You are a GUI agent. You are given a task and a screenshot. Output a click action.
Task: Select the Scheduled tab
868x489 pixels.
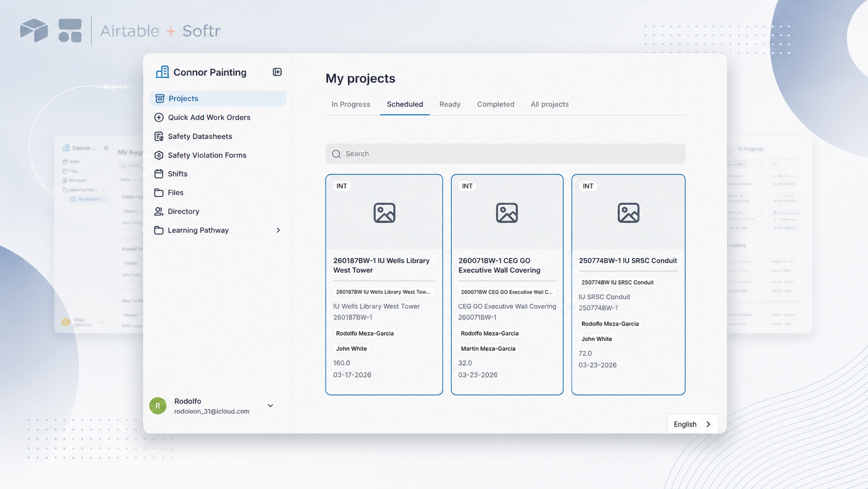pyautogui.click(x=405, y=104)
